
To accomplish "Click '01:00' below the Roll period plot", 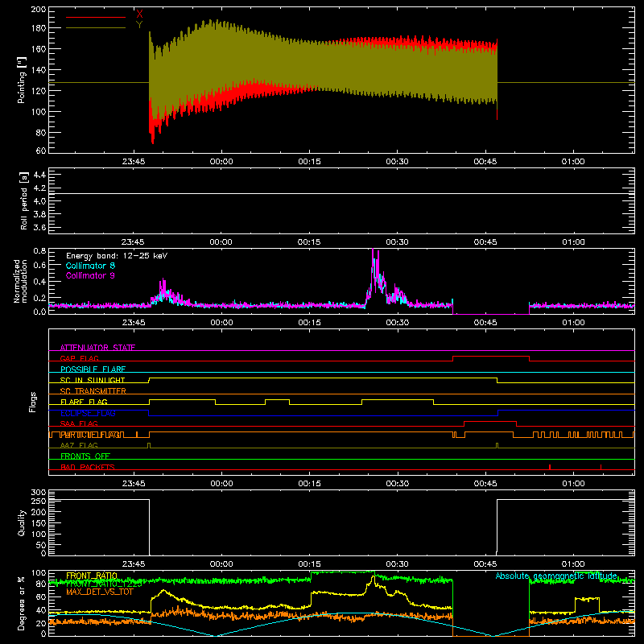I will pos(573,242).
